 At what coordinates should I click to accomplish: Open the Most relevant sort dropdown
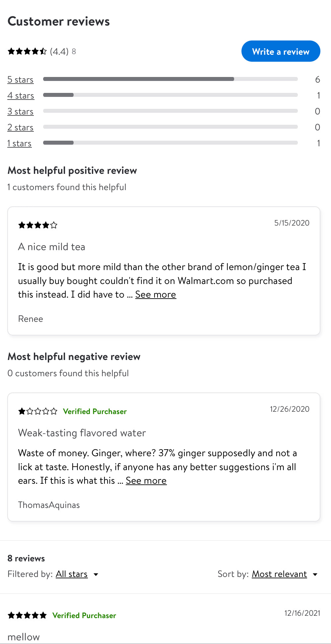[x=279, y=574]
